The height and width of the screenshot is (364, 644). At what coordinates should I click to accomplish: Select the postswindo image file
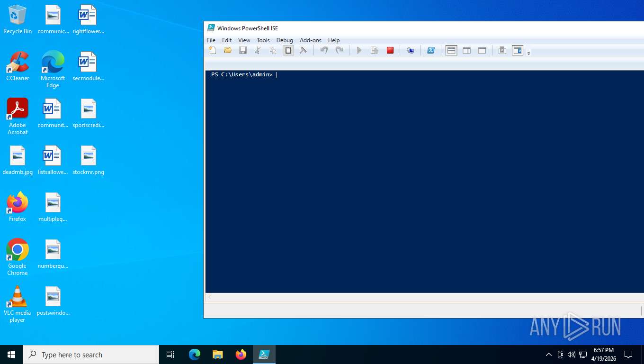(x=53, y=301)
